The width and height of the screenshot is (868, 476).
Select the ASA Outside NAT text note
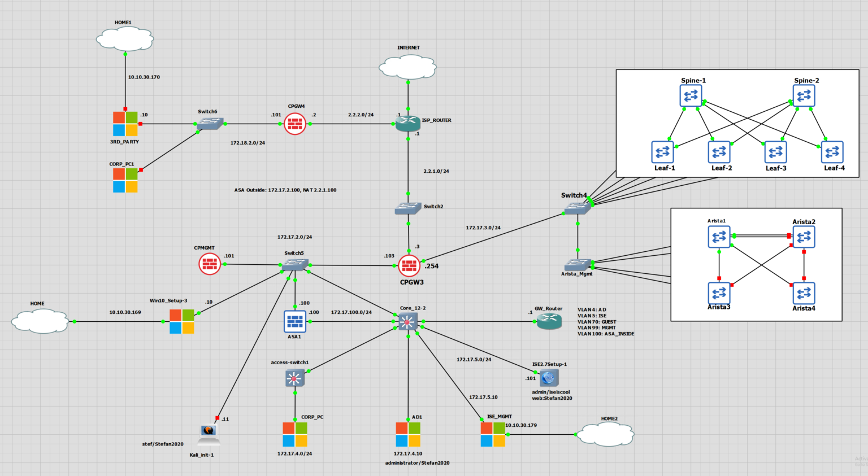(x=285, y=190)
